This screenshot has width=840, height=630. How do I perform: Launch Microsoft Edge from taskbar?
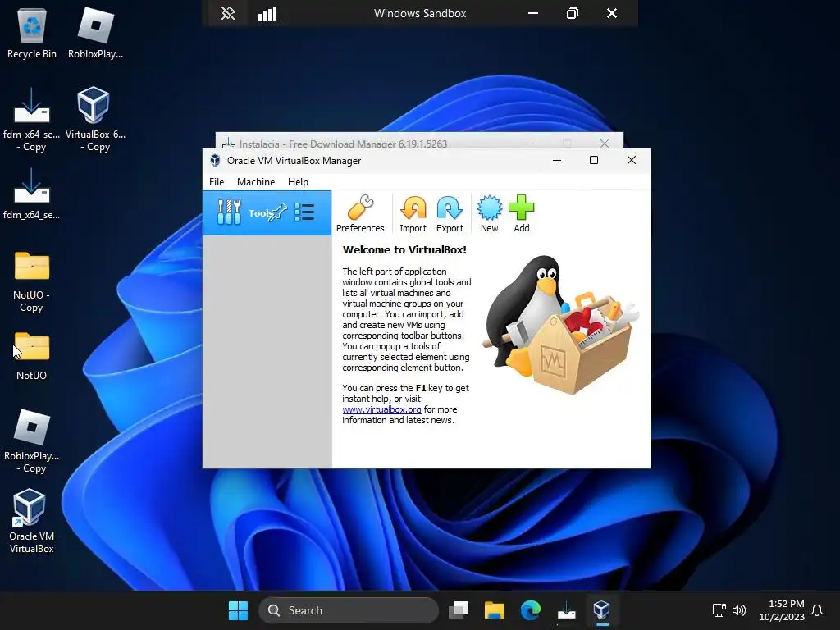(531, 610)
